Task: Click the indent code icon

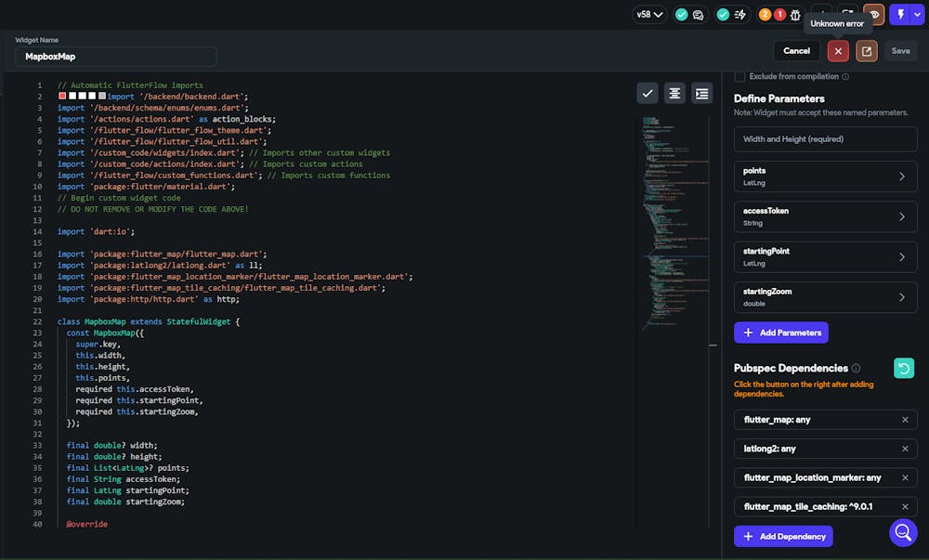Action: tap(701, 93)
